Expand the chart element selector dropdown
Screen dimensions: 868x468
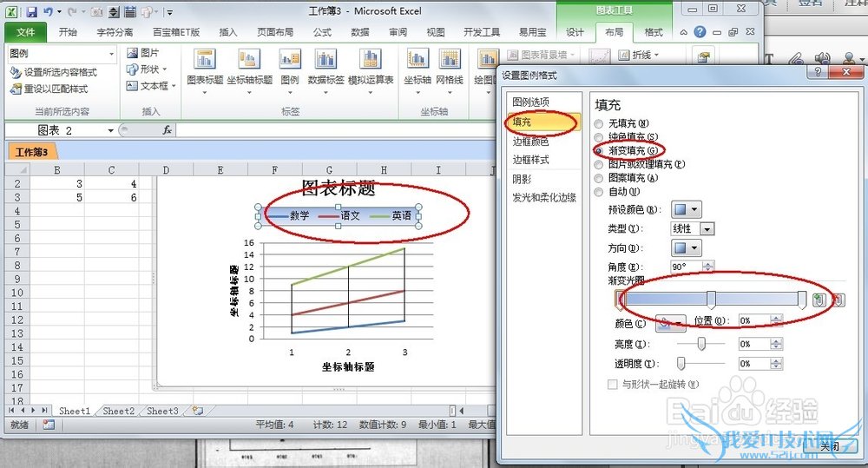[x=111, y=54]
